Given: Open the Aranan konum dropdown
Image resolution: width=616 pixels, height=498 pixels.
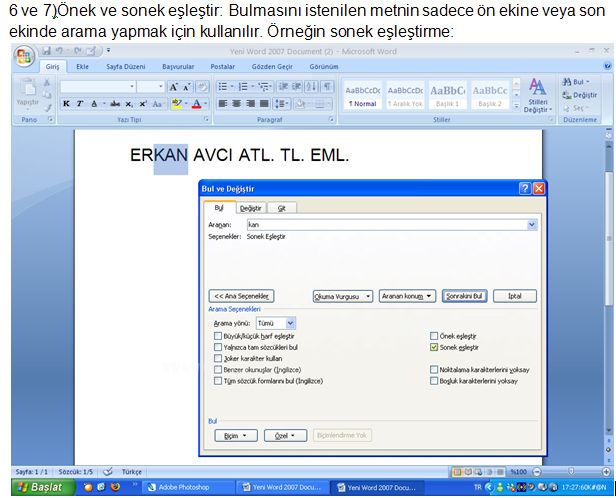Looking at the screenshot, I should pyautogui.click(x=407, y=296).
